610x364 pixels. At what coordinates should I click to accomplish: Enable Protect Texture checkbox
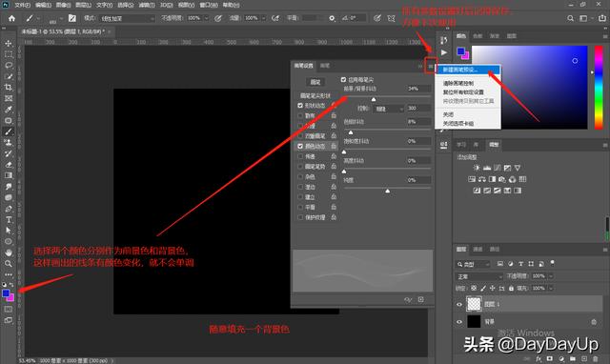(x=300, y=217)
